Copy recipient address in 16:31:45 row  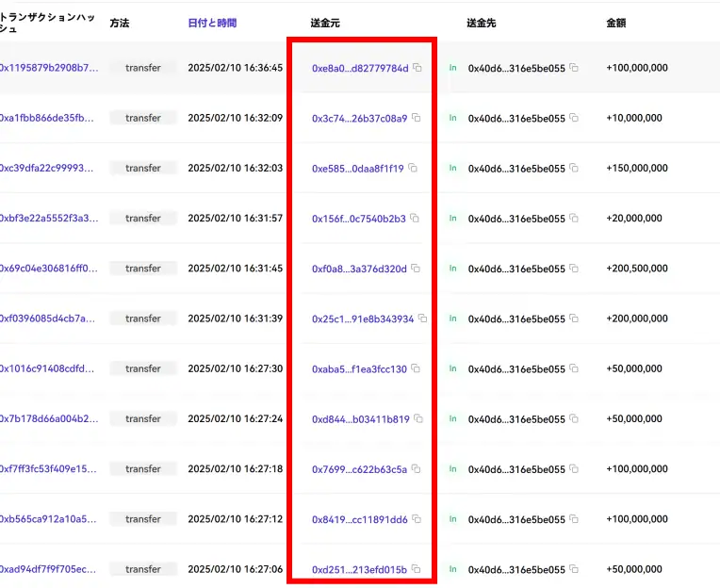574,268
